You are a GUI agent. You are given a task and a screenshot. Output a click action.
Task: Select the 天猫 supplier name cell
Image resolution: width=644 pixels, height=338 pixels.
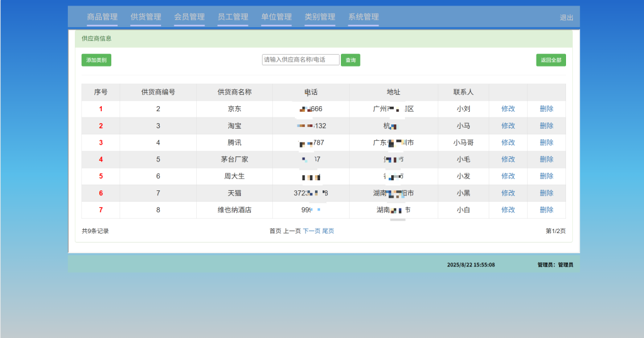(235, 193)
